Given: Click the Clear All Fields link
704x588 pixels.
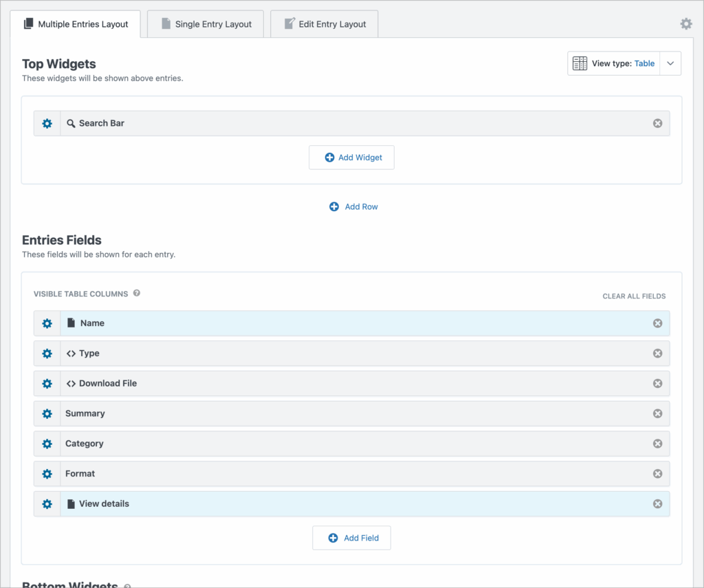Looking at the screenshot, I should tap(634, 296).
